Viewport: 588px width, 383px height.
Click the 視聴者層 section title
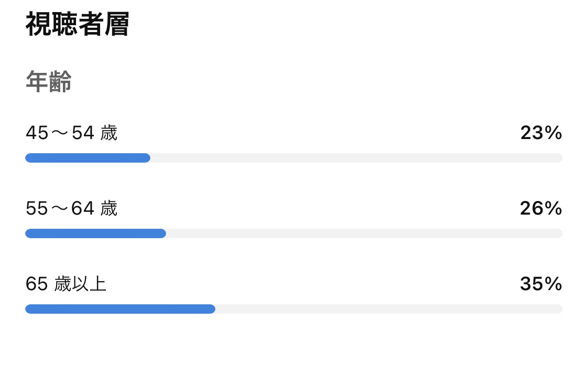point(78,24)
